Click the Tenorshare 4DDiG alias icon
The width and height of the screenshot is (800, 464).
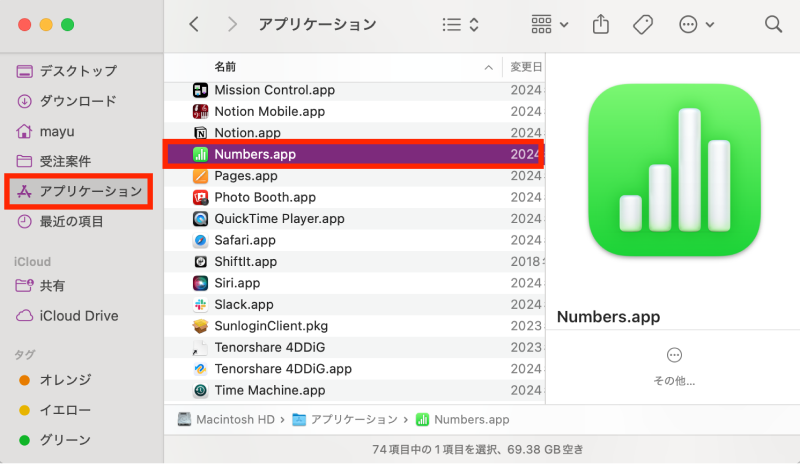pos(201,348)
